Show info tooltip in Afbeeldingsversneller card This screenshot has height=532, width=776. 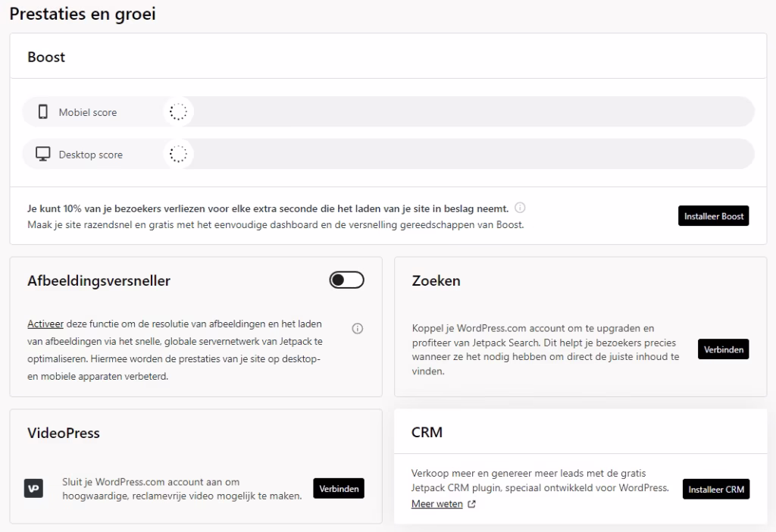pos(358,329)
